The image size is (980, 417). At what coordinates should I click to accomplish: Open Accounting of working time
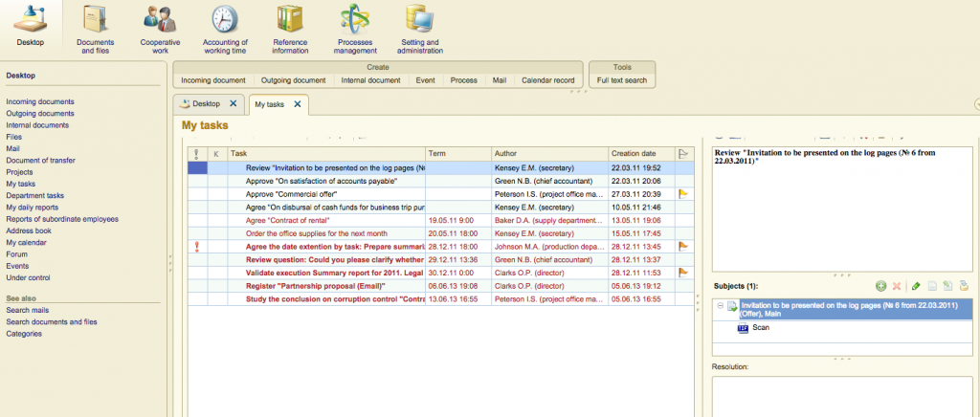pyautogui.click(x=225, y=19)
